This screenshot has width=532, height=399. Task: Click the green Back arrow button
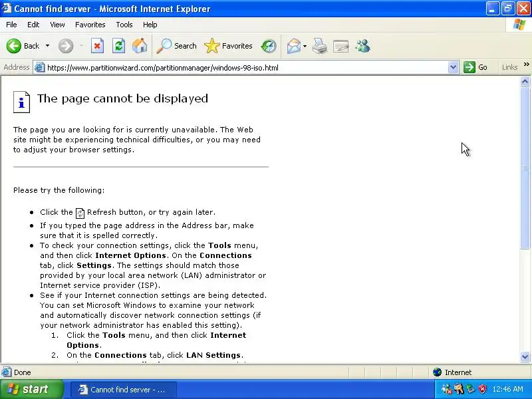pos(14,46)
